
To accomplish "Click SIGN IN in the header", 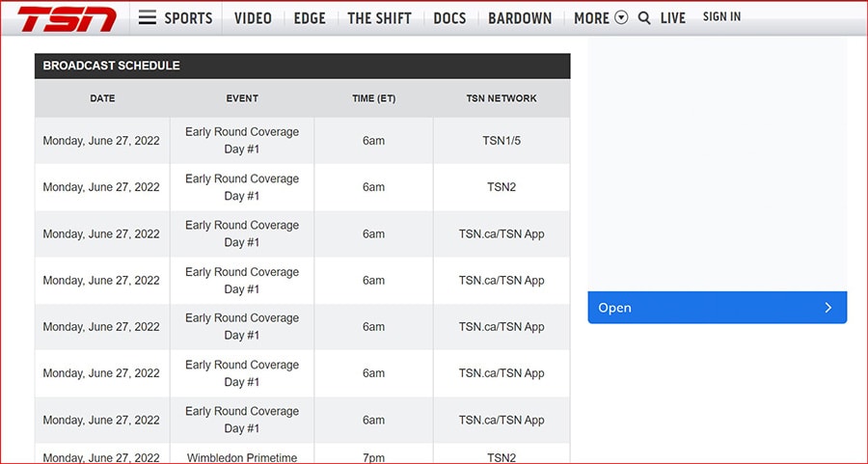I will coord(721,16).
